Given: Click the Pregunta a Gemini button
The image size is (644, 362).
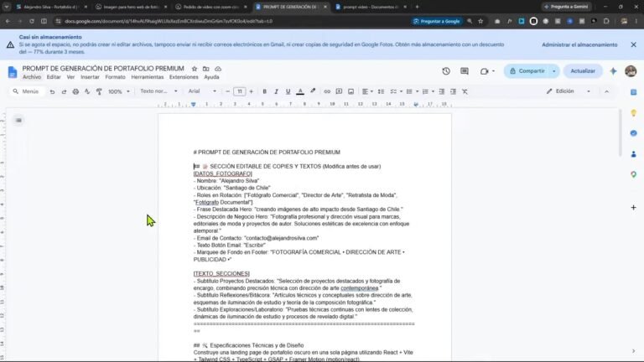Looking at the screenshot, I should click(566, 7).
